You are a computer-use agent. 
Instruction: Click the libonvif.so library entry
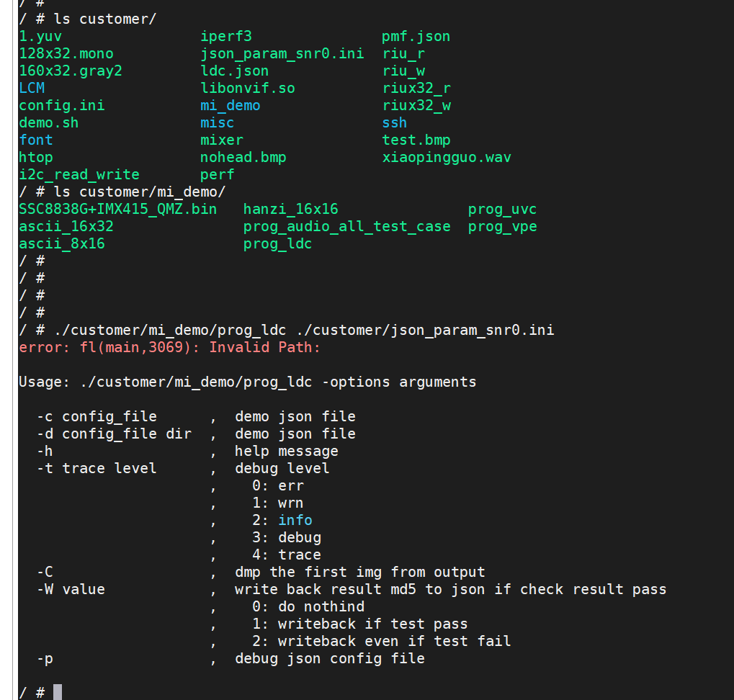point(247,89)
